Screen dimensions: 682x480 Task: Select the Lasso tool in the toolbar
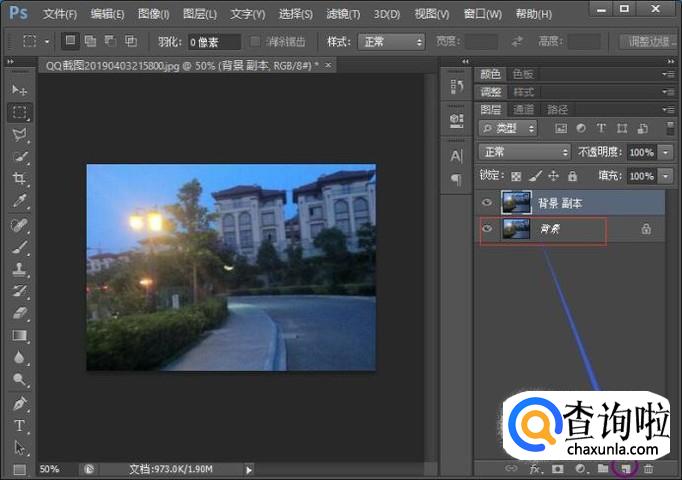pos(19,134)
